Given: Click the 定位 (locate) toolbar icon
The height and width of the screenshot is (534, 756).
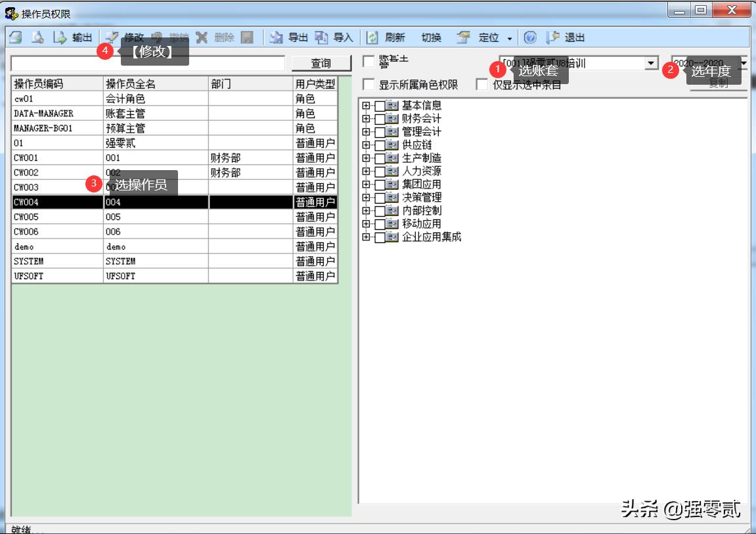Looking at the screenshot, I should (478, 37).
